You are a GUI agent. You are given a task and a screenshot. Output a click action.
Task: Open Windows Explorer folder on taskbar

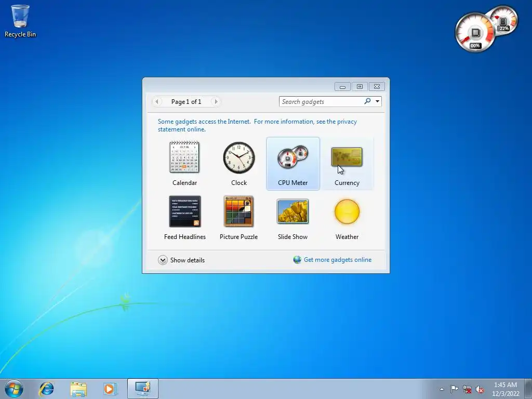pyautogui.click(x=78, y=389)
